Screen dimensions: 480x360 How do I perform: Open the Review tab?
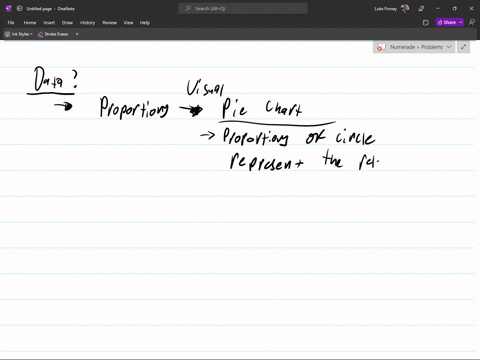pyautogui.click(x=109, y=23)
